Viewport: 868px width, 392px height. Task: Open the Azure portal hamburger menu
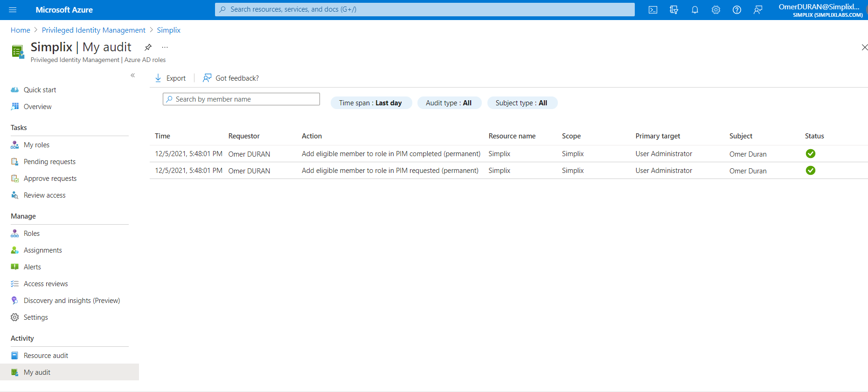click(13, 10)
